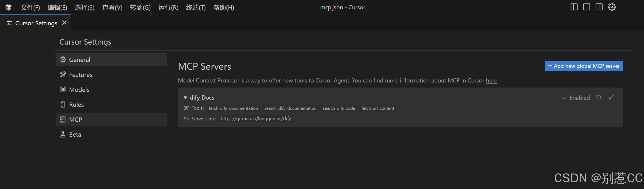Click the 'Server Link:' label
The width and height of the screenshot is (644, 189).
(x=204, y=119)
